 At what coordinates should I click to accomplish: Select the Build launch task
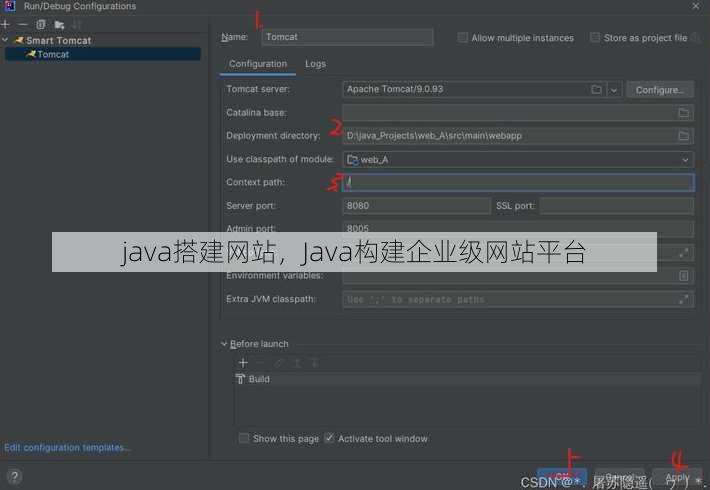[466, 379]
